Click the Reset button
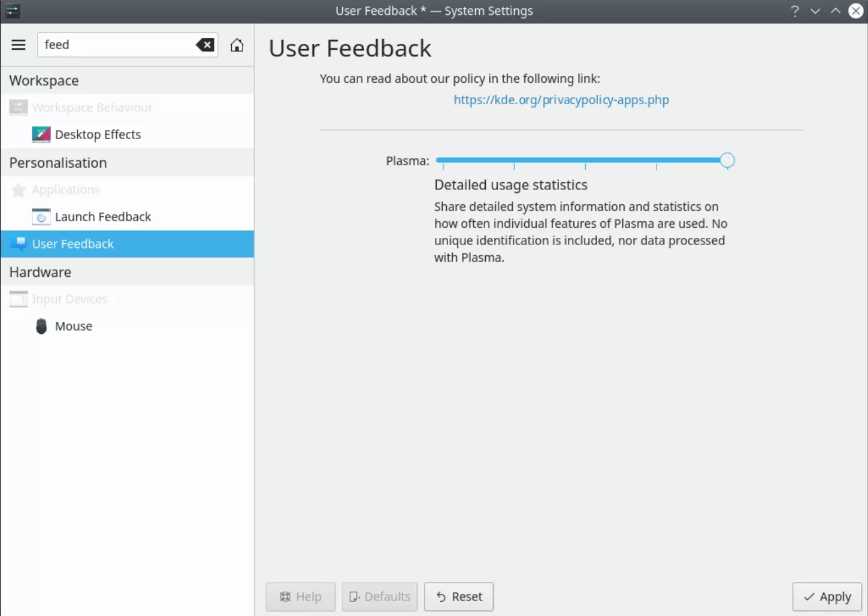Viewport: 868px width, 616px height. [459, 597]
